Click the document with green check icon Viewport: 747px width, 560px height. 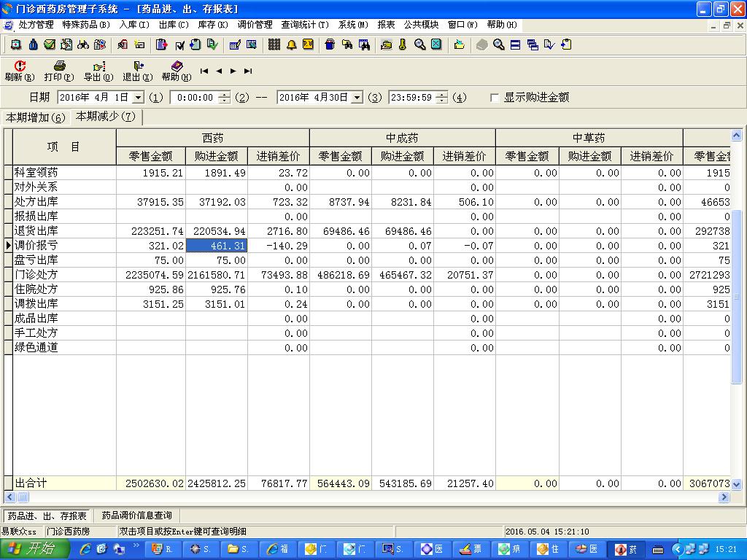(212, 44)
